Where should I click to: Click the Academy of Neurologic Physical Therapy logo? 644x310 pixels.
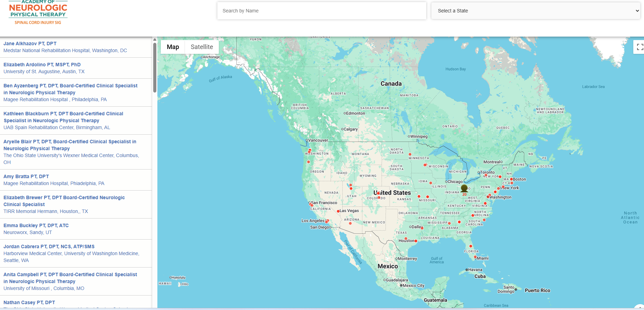(38, 13)
